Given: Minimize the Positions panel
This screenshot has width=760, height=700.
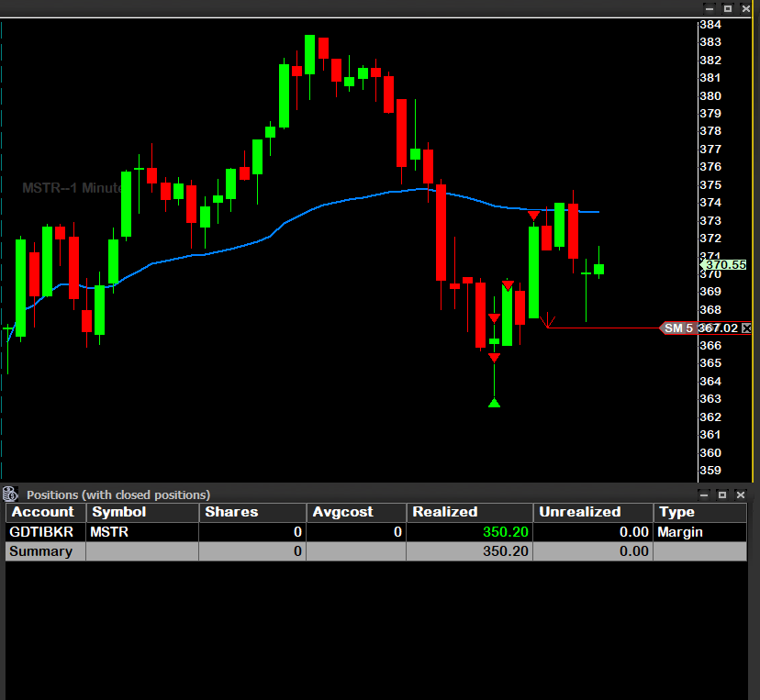Looking at the screenshot, I should (704, 495).
